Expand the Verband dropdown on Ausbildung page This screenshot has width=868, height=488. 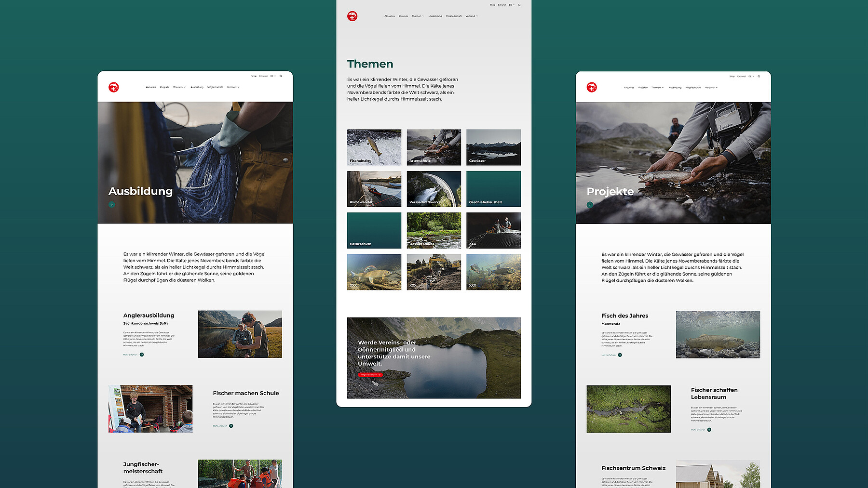point(233,87)
